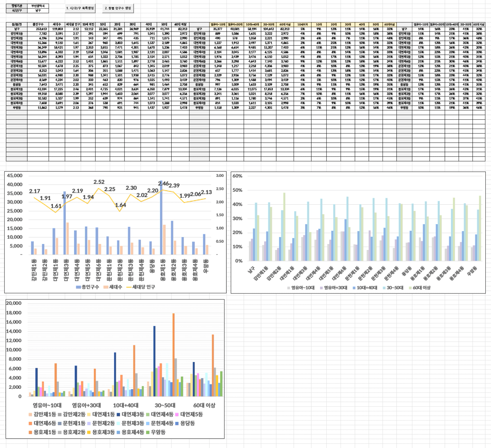Select the 남구 value cell beside 시/군/구
491x448 pixels.
click(x=38, y=10)
